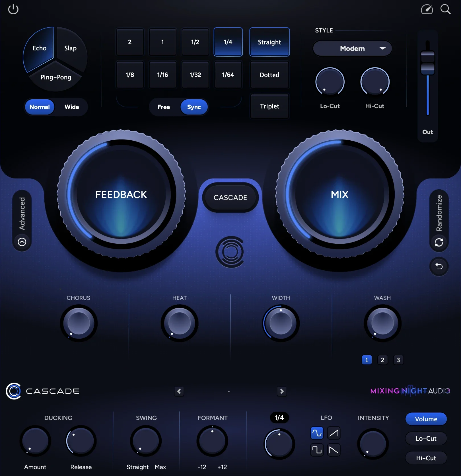This screenshot has height=476, width=461.
Task: Select the Dotted note timing button
Action: tap(269, 75)
